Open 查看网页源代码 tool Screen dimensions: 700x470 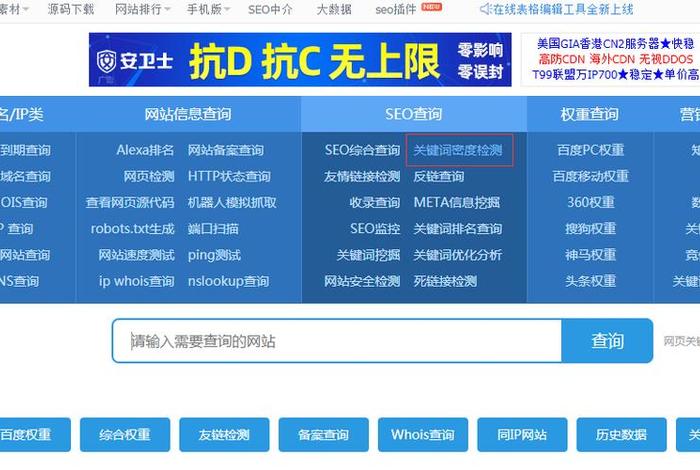[x=130, y=203]
